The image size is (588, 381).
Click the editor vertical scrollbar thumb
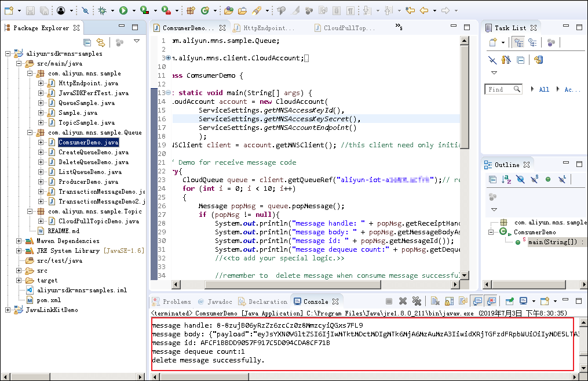(464, 96)
